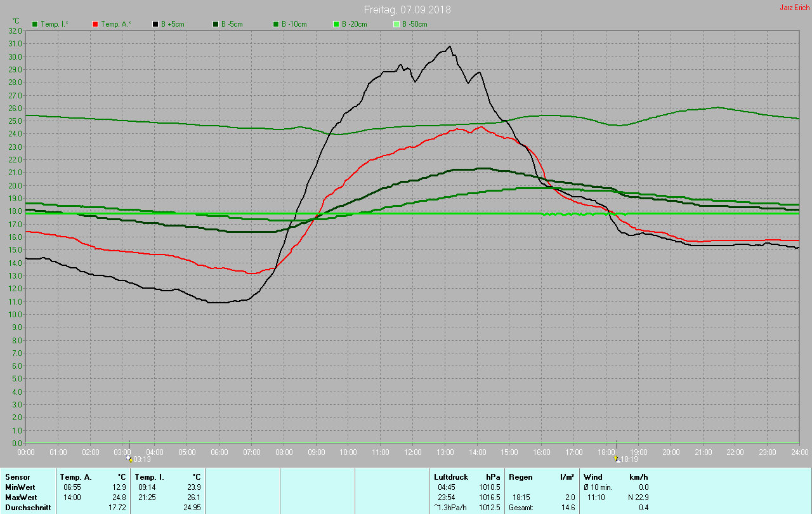Click the '24:00' x-axis time label
The width and height of the screenshot is (812, 514).
pos(799,452)
